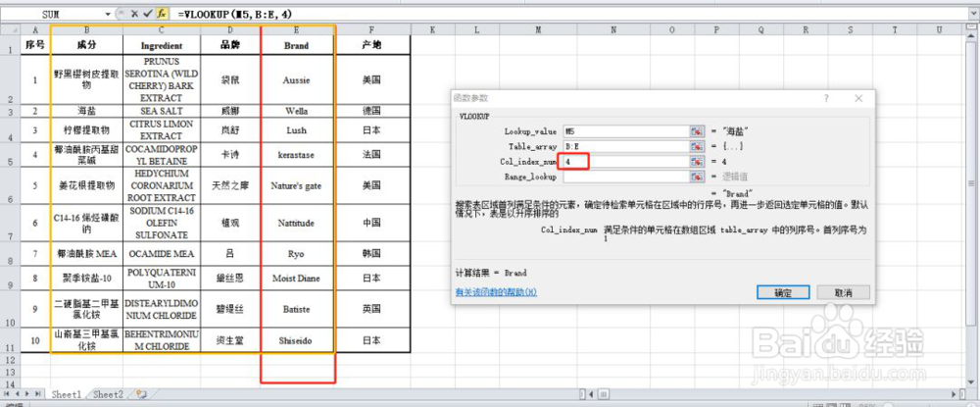Viewport: 980px width, 407px height.
Task: Click the Col_index_num input field
Action: (x=625, y=161)
